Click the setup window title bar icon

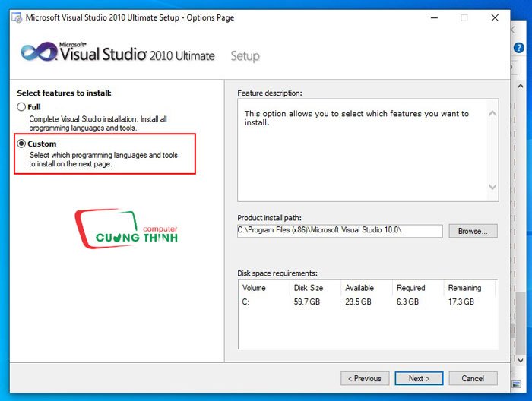(x=17, y=17)
